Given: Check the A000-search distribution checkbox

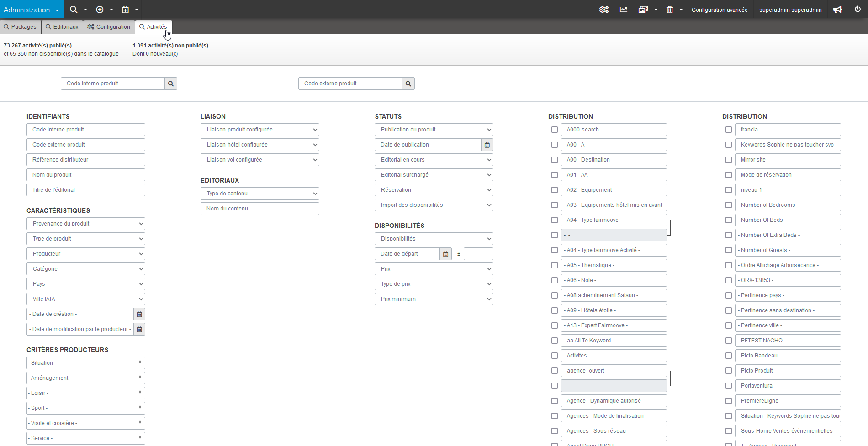Looking at the screenshot, I should click(555, 130).
